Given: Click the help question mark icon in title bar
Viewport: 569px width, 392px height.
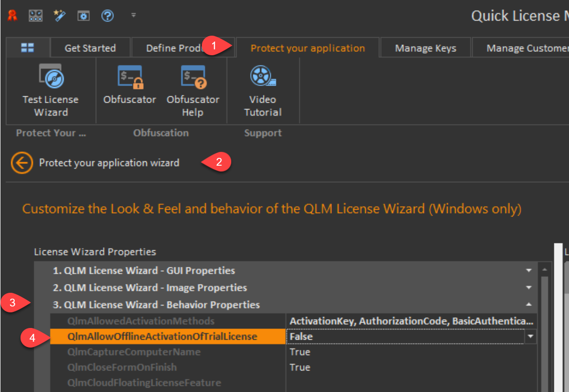Looking at the screenshot, I should (x=108, y=16).
